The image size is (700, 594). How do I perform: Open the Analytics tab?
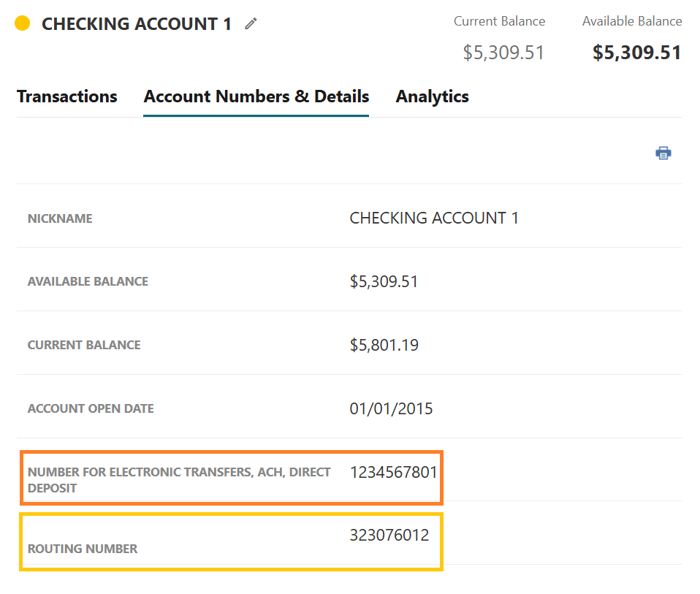tap(432, 96)
